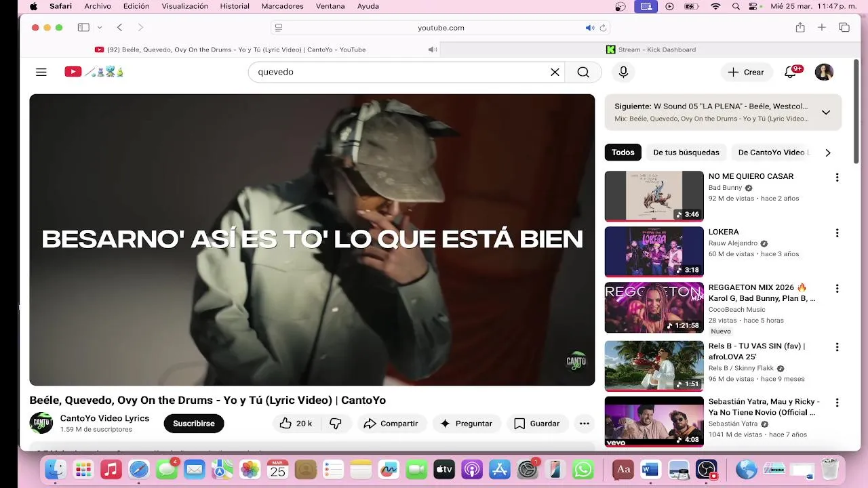This screenshot has height=488, width=868.
Task: Click the Compartir button
Action: click(x=391, y=424)
